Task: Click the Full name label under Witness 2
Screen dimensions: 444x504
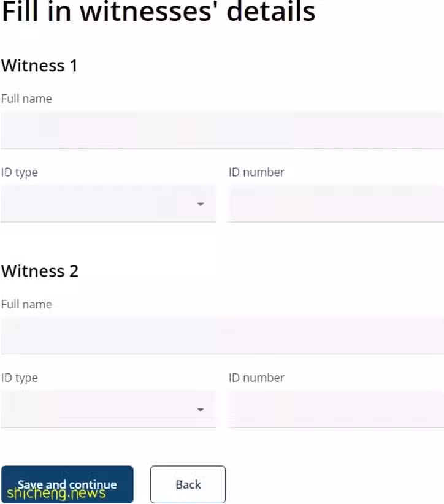Action: pos(26,304)
